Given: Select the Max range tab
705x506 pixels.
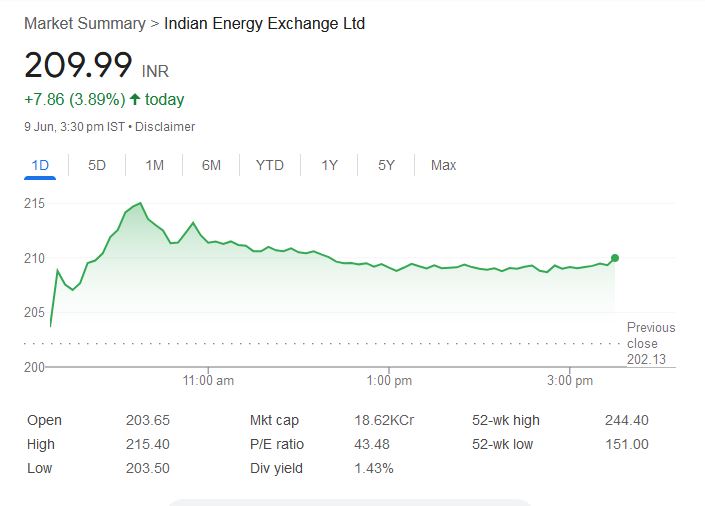Looking at the screenshot, I should (443, 165).
